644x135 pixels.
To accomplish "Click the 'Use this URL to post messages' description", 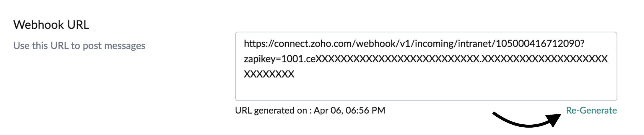I will coord(79,46).
